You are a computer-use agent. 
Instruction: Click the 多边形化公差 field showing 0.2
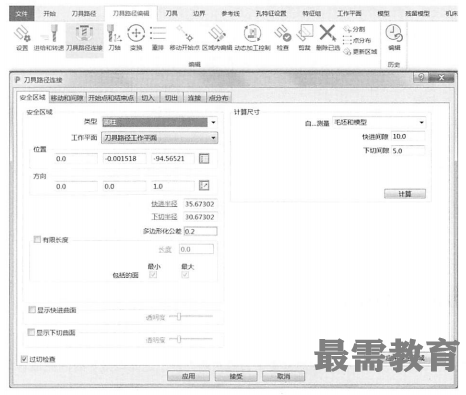pos(200,231)
